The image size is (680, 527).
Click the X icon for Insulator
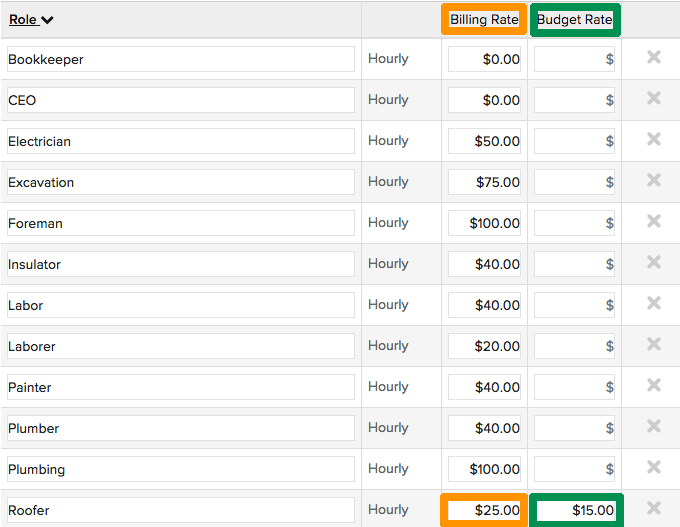coord(654,262)
